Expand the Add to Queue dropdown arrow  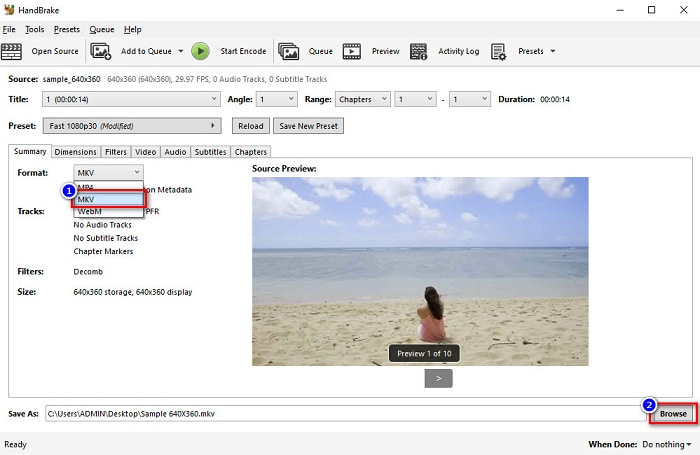(x=181, y=51)
